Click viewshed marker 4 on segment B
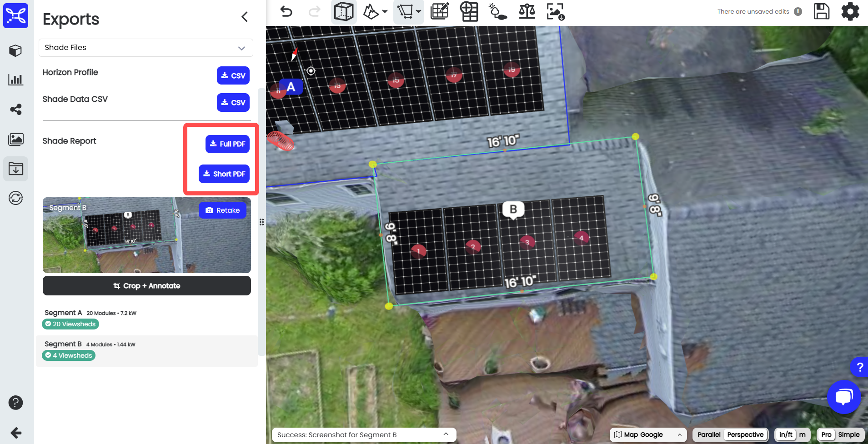This screenshot has width=868, height=444. click(581, 238)
